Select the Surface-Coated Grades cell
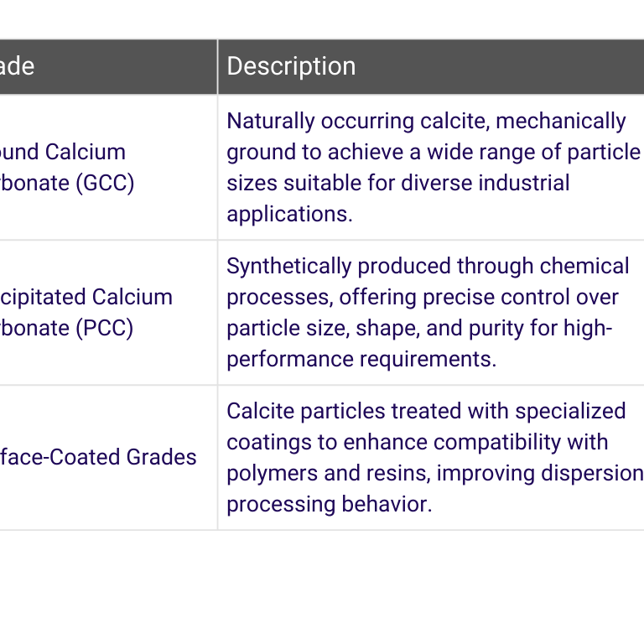Screen dimensions: 644x644 (x=108, y=458)
